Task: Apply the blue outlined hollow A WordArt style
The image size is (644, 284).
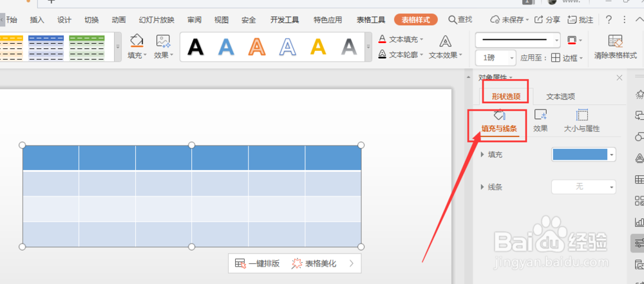Action: click(288, 46)
